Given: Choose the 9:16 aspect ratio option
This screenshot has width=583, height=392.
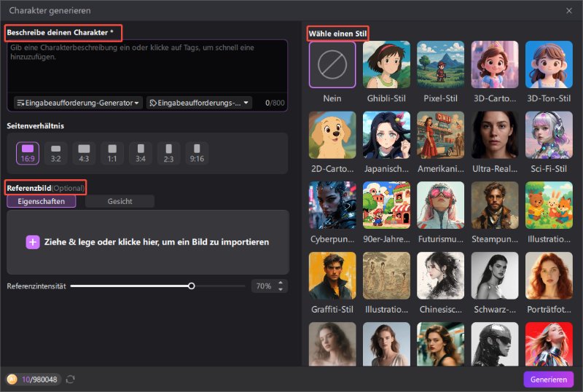Looking at the screenshot, I should click(x=197, y=153).
